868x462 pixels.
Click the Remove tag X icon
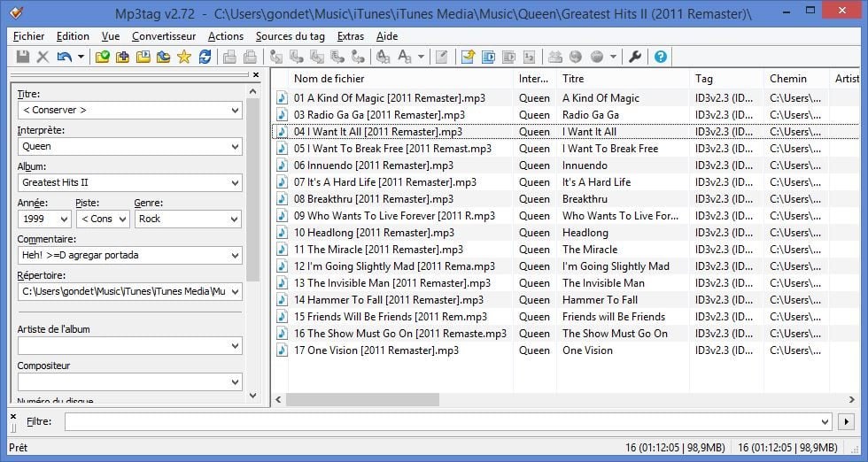(43, 57)
